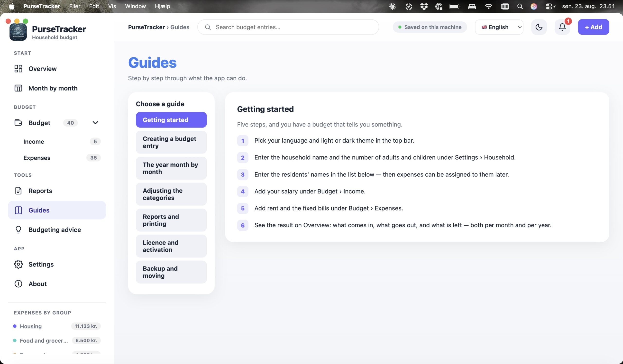The width and height of the screenshot is (623, 364).
Task: Select the Month by month table icon
Action: tap(18, 88)
